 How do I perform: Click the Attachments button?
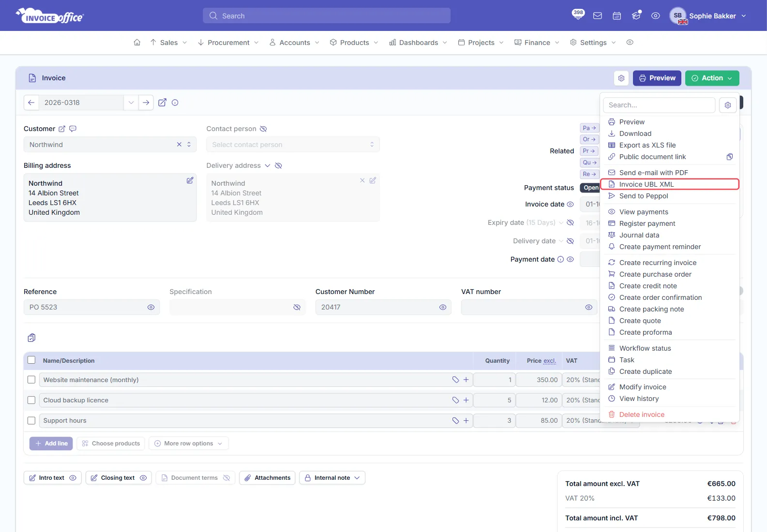click(x=267, y=478)
